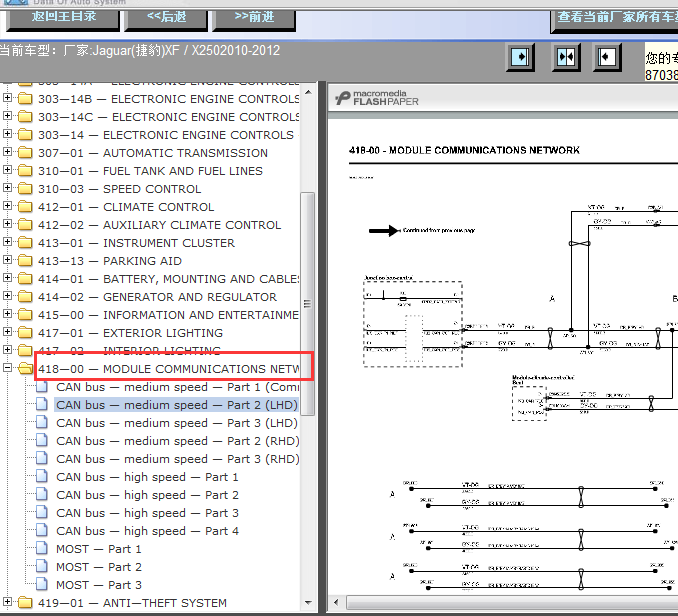Screen dimensions: 678x616
Task: Expand the 413-01 Instrument Cluster node
Action: coord(7,242)
